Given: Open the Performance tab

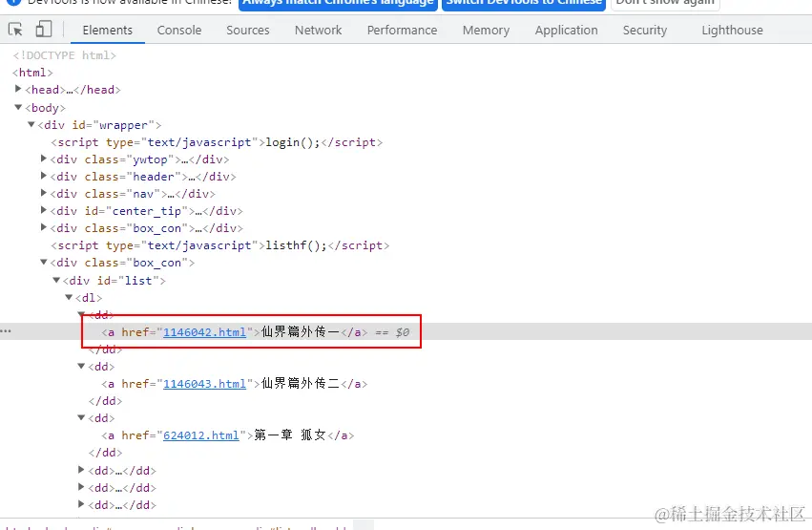Looking at the screenshot, I should tap(402, 30).
